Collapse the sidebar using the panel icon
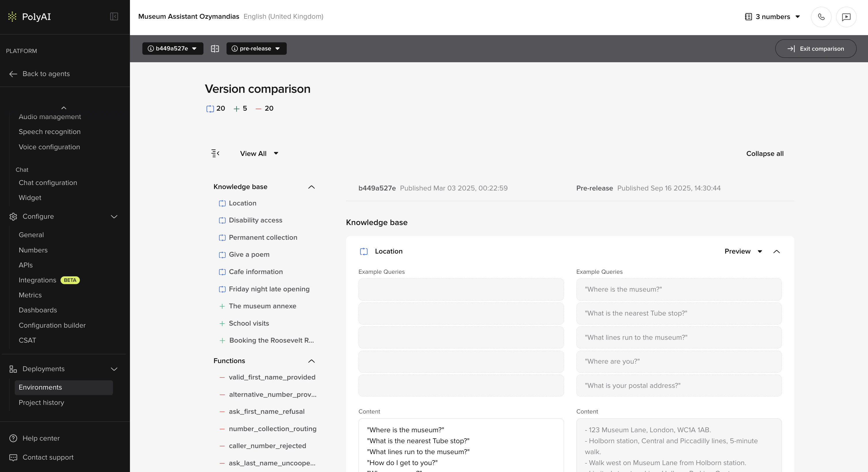Screen dimensions: 868x472 (x=114, y=16)
